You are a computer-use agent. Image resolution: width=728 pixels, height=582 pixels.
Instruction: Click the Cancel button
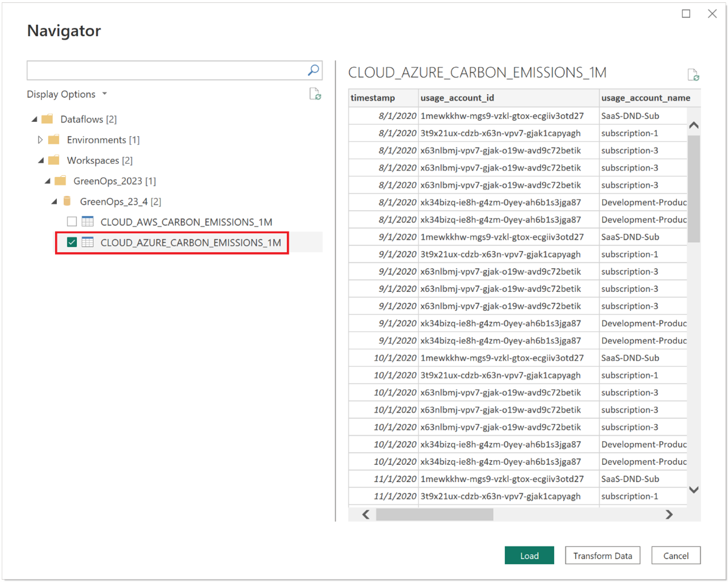(x=676, y=555)
